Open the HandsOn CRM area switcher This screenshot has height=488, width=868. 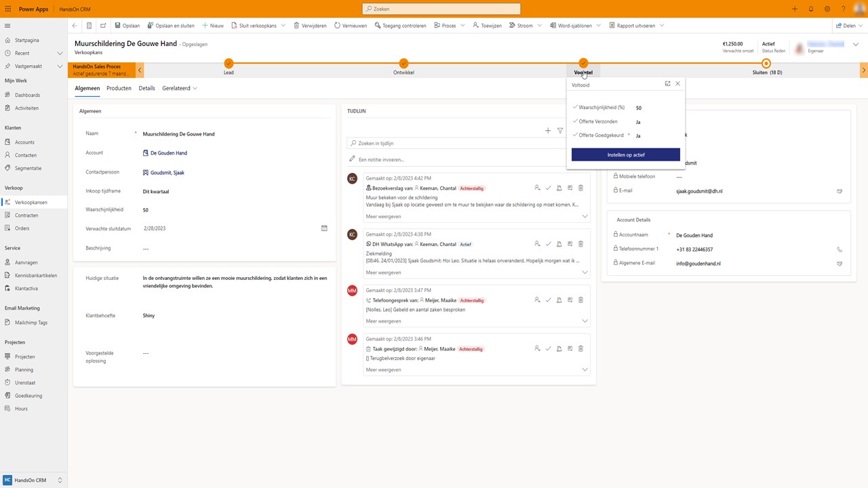click(33, 480)
